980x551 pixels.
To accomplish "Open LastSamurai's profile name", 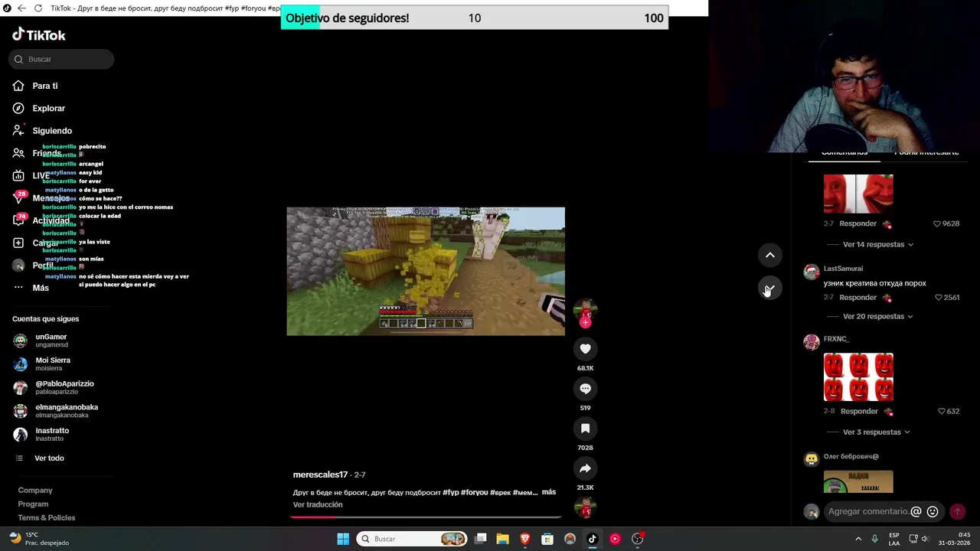I will (843, 269).
